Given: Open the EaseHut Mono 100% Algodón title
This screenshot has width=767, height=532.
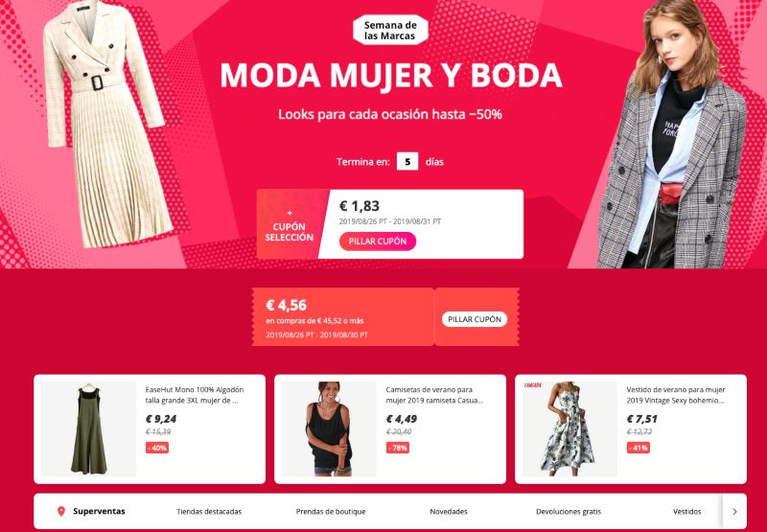Looking at the screenshot, I should (195, 395).
